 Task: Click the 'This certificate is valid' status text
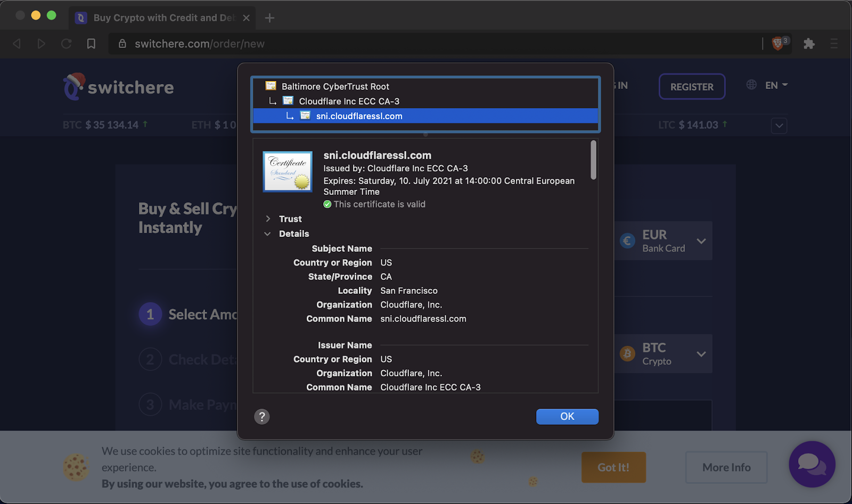[380, 204]
